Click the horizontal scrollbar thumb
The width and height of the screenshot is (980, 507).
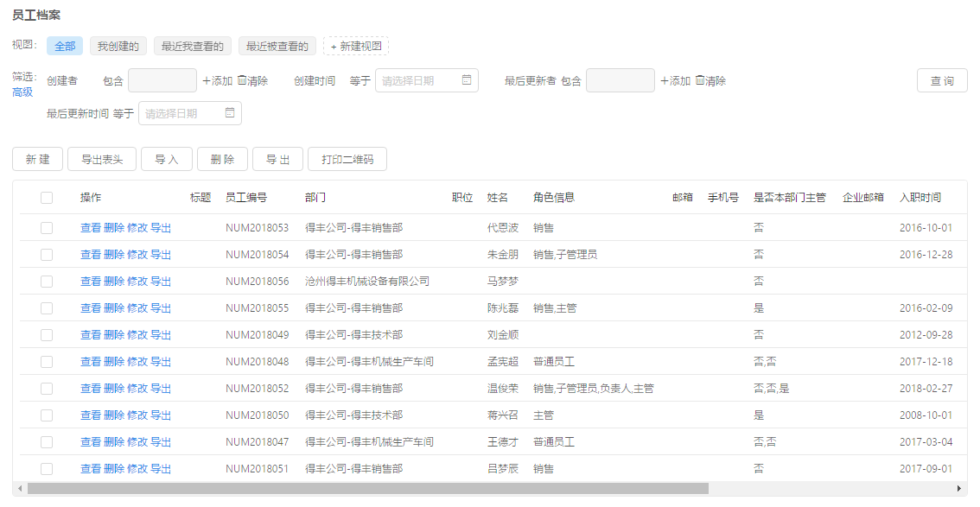[367, 488]
